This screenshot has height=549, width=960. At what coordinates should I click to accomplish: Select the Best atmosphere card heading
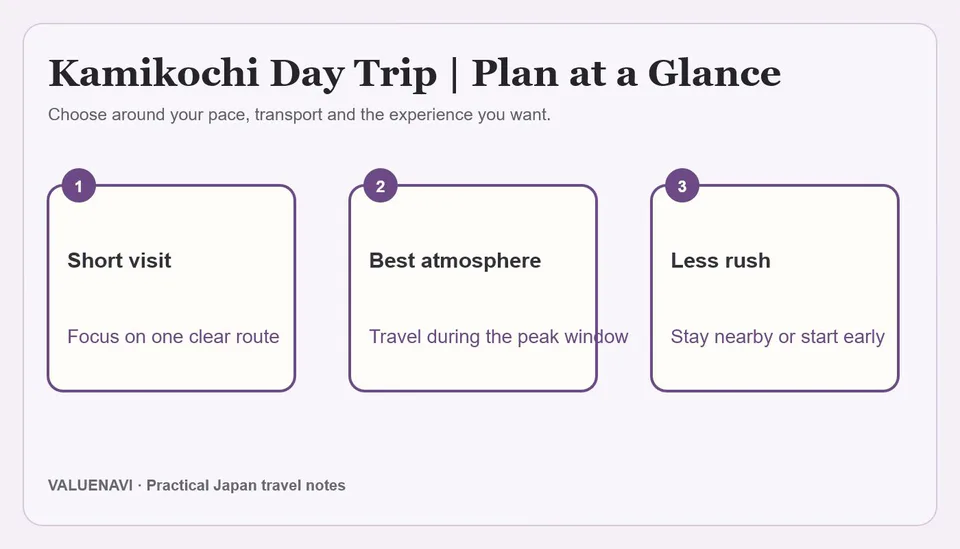[x=455, y=261]
